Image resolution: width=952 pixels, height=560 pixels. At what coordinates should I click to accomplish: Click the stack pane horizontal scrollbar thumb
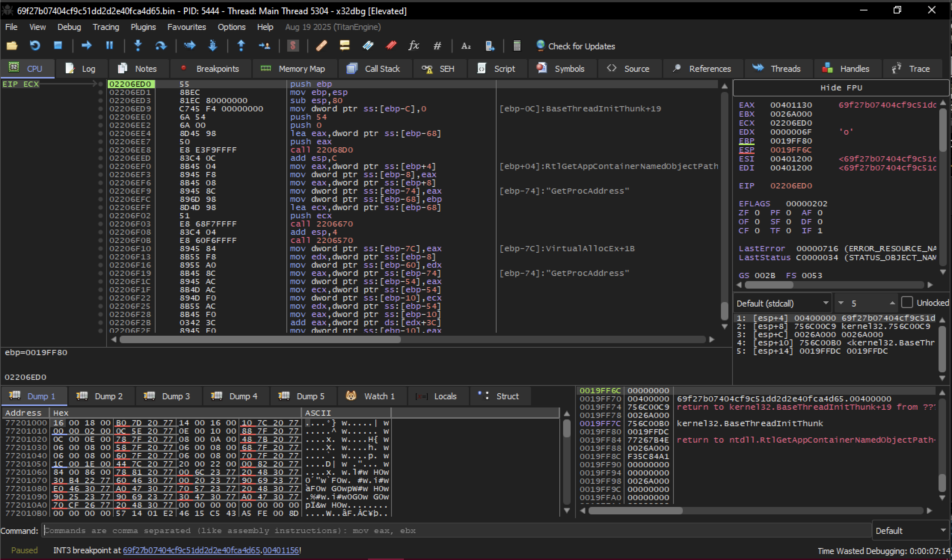coord(635,511)
